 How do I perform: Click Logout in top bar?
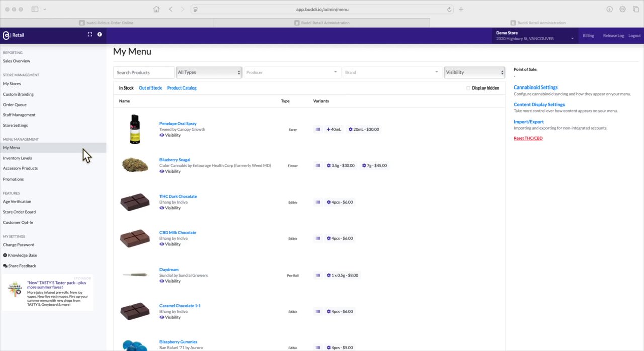tap(634, 36)
